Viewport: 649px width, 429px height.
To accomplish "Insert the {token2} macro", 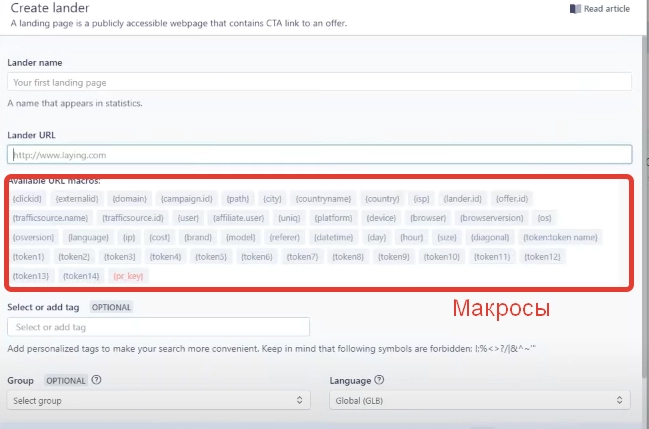I will 74,257.
